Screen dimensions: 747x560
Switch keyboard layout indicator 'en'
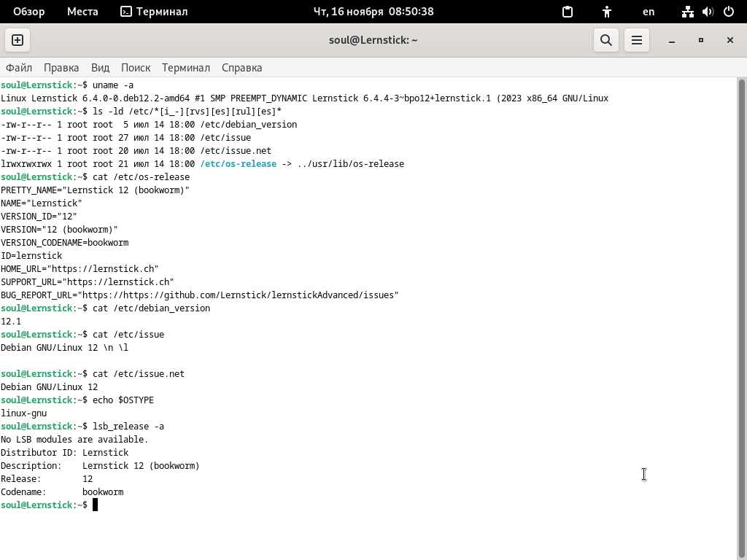[x=649, y=12]
